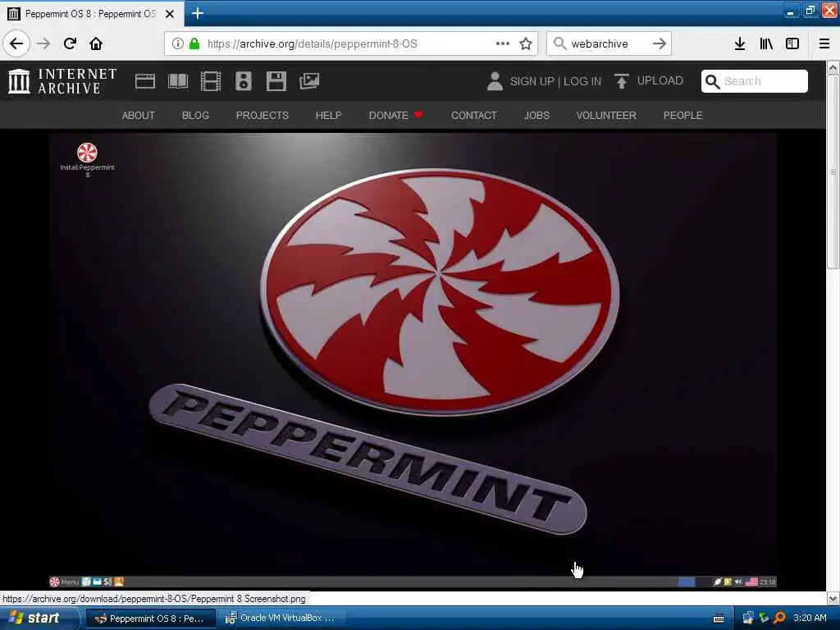Open the CONTACT menu item

click(x=474, y=115)
